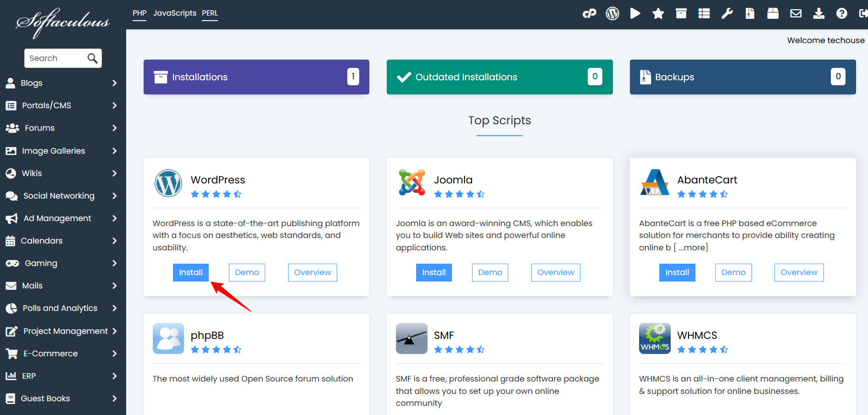Open all installations box icon in top bar
This screenshot has height=415, width=868.
coord(681,13)
